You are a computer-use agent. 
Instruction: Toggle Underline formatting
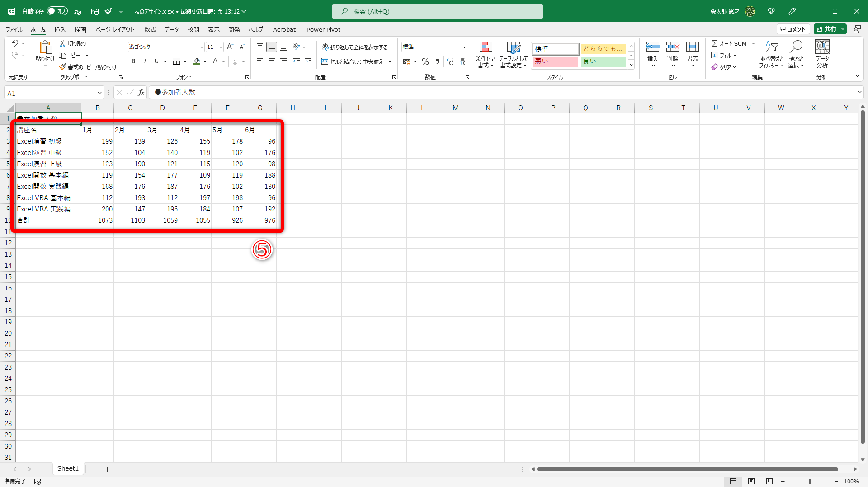[156, 61]
